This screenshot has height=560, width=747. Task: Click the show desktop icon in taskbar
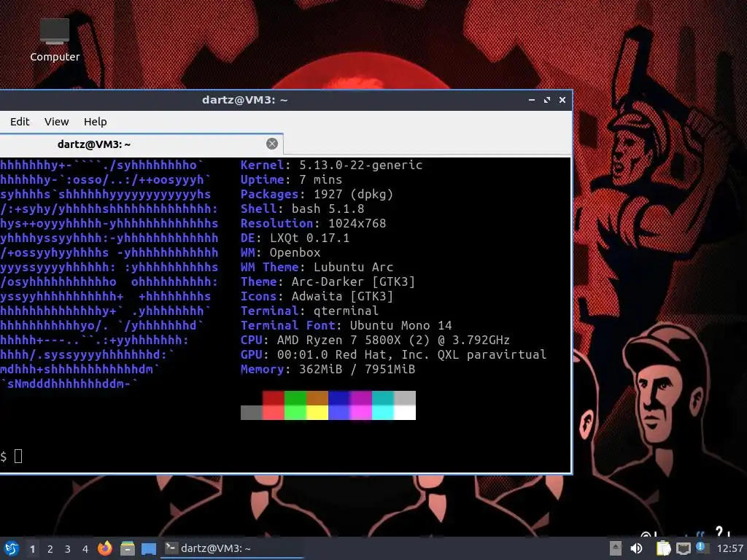point(149,548)
